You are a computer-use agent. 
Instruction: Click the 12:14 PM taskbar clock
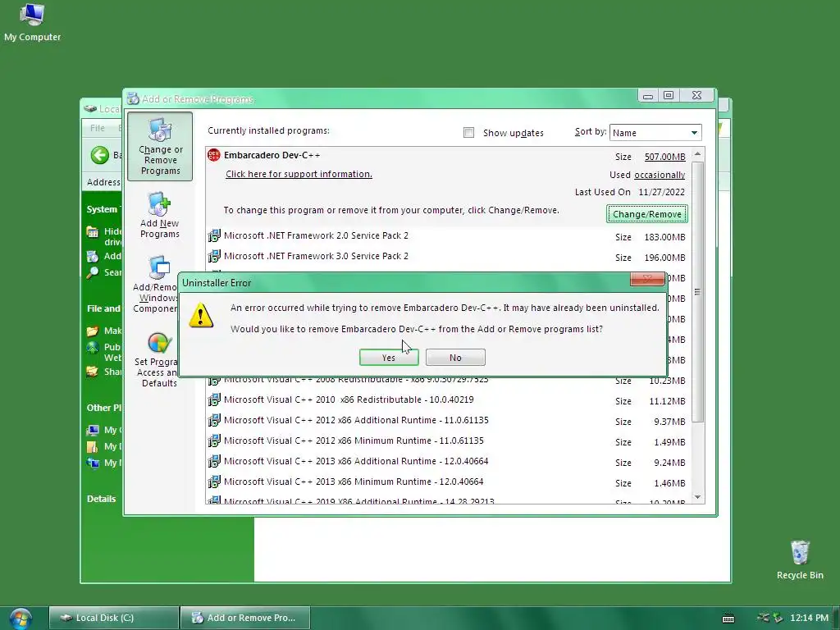809,618
